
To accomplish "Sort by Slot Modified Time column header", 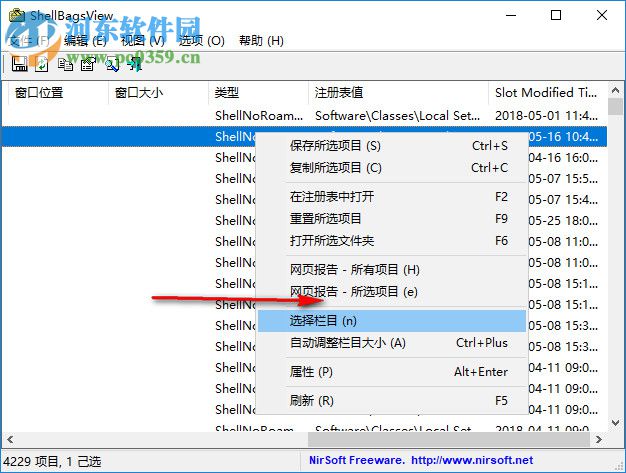I will click(x=548, y=93).
